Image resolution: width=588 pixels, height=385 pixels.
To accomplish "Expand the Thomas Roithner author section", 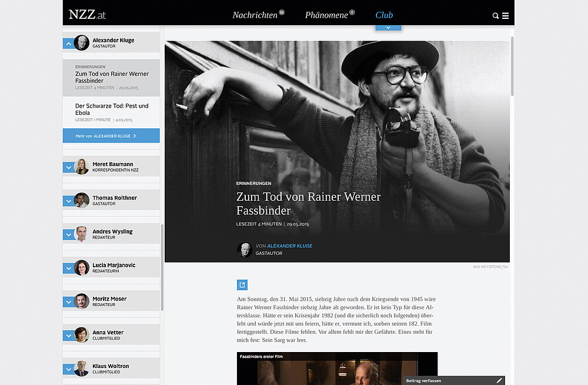I will (68, 201).
